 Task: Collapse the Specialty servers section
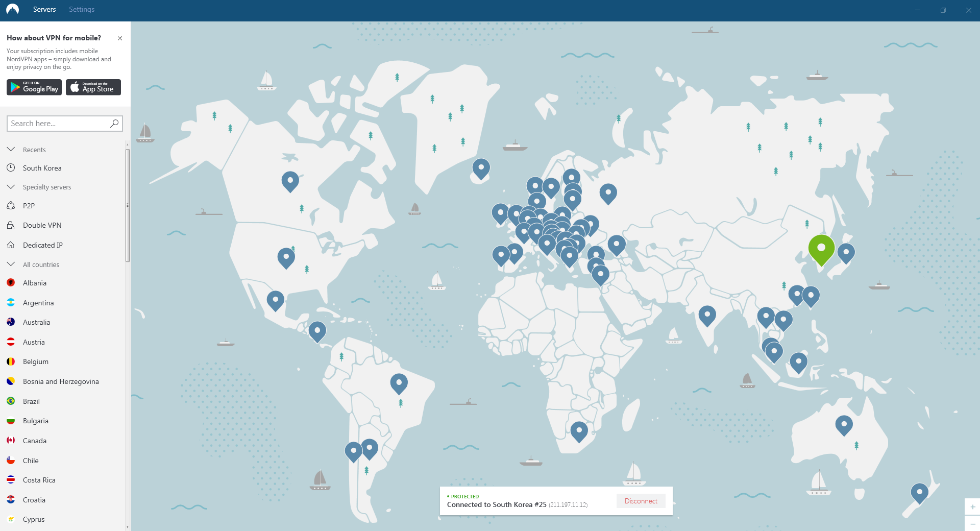click(11, 187)
